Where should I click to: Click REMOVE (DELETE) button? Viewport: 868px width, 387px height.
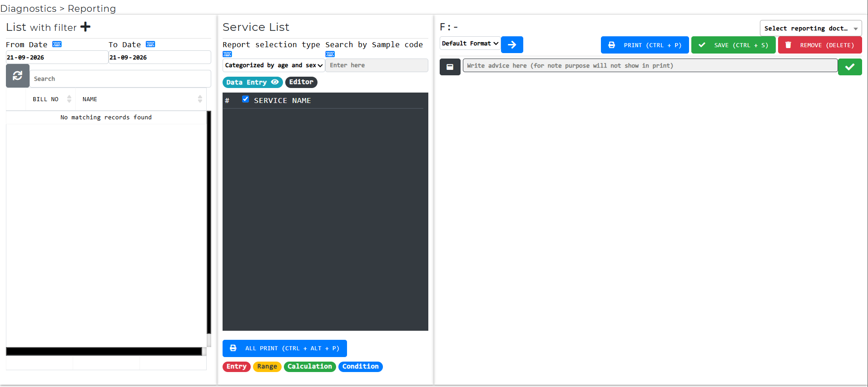pos(820,45)
